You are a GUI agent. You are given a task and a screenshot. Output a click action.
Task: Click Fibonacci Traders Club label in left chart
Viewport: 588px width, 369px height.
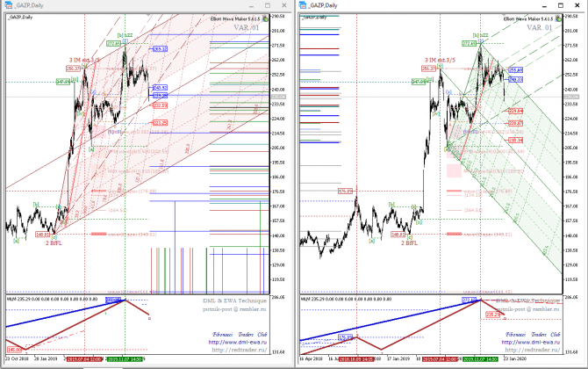[x=240, y=335]
